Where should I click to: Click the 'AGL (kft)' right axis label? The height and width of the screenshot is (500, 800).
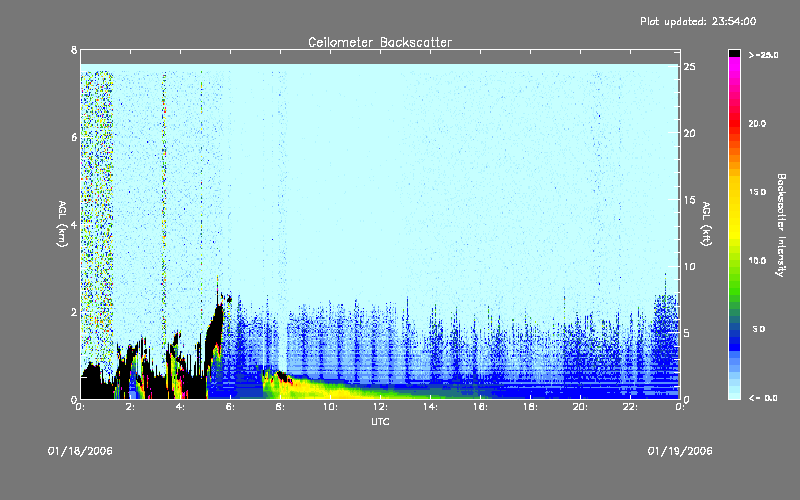pyautogui.click(x=706, y=224)
